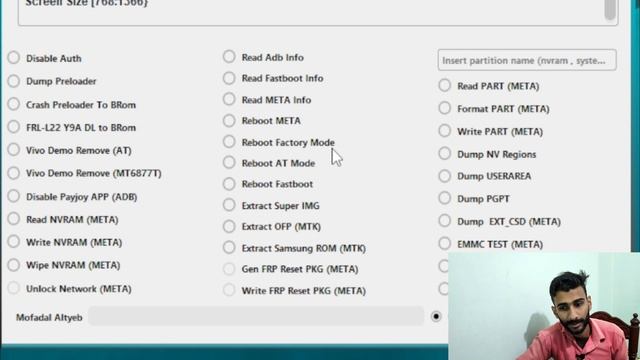Viewport: 640px width, 360px height.
Task: Select Read NVRAM (META) option
Action: pos(14,219)
